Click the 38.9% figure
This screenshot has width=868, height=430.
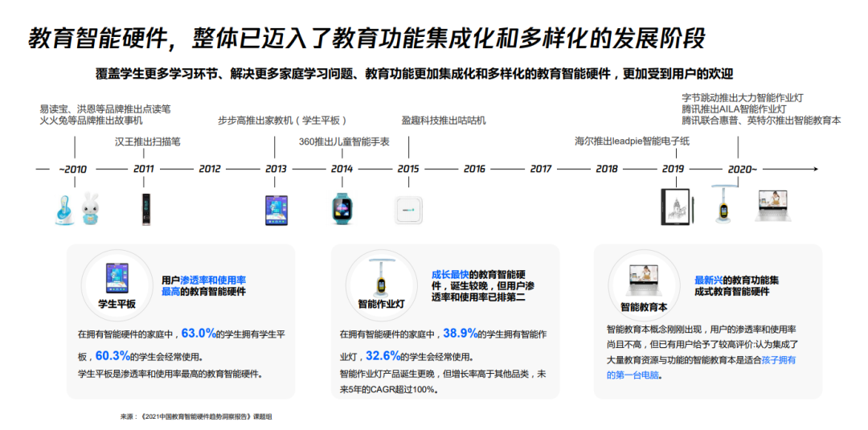point(460,334)
